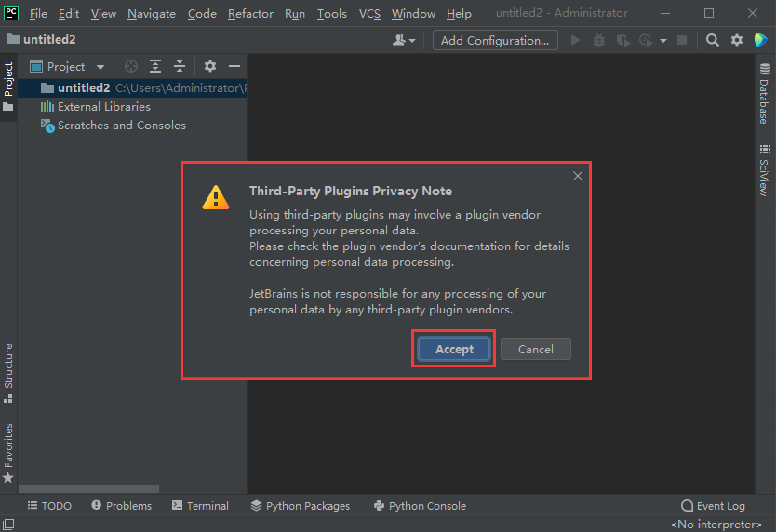The height and width of the screenshot is (532, 776).
Task: Open the Problems tool window
Action: click(x=122, y=506)
